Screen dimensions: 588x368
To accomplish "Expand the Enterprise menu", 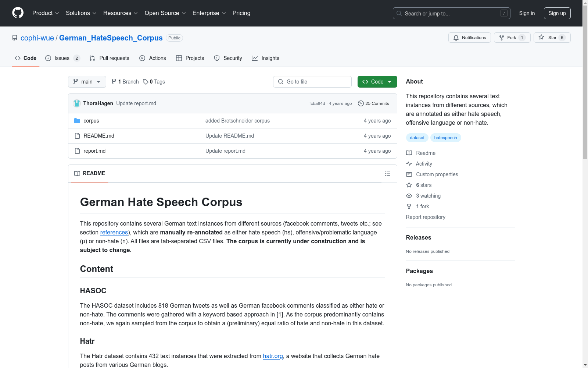I will point(209,13).
